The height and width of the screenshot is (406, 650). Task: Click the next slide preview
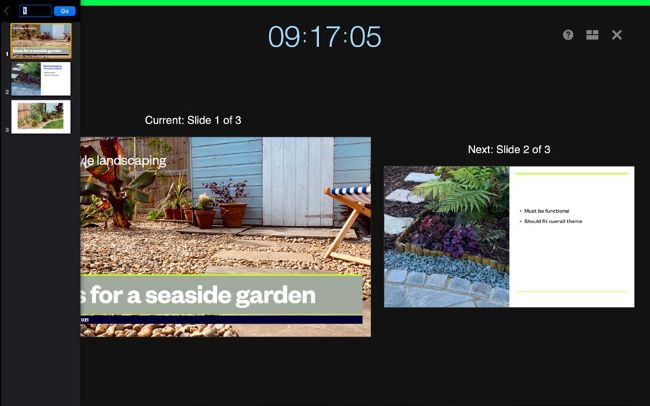coord(509,237)
